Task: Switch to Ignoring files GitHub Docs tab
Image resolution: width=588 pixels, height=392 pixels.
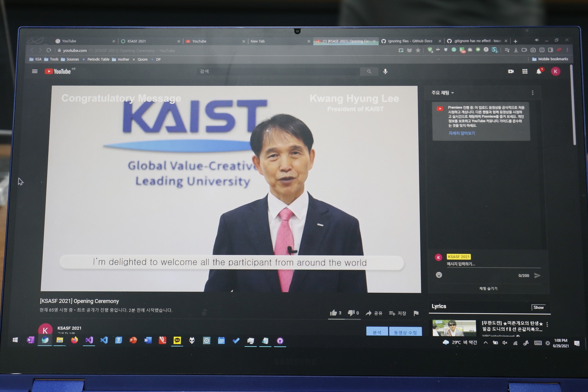Action: 410,41
